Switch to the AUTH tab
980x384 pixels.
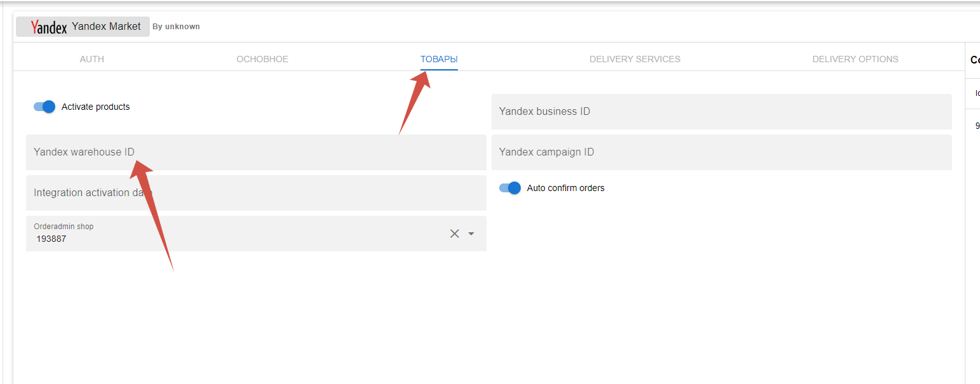tap(92, 59)
